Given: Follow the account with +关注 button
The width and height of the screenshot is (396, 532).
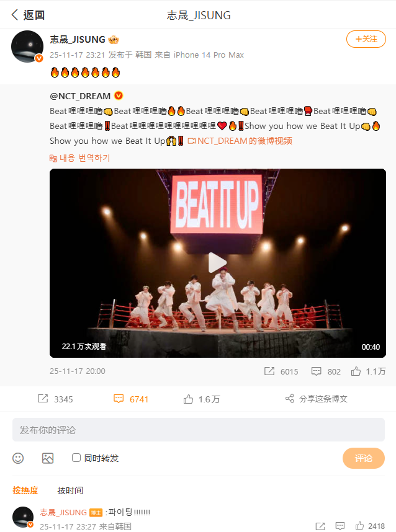Looking at the screenshot, I should (x=366, y=39).
